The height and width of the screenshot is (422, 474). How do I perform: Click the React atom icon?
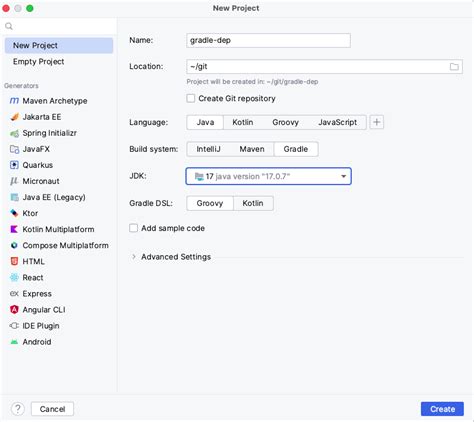pos(14,277)
